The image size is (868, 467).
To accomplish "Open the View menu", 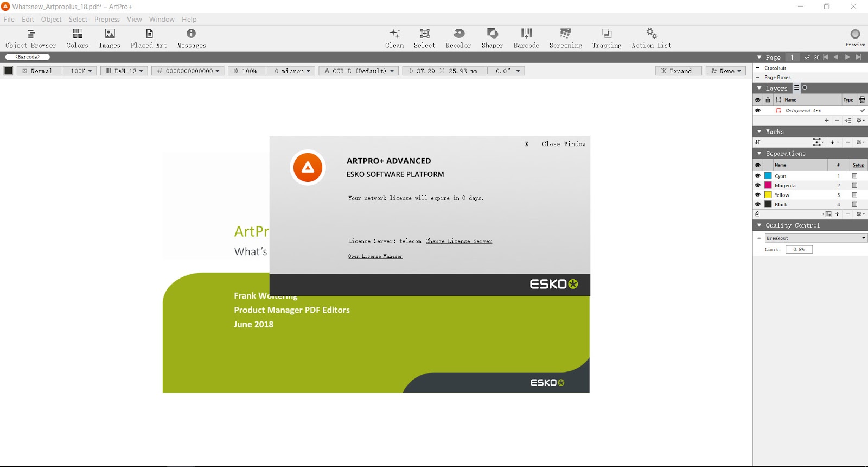I will 135,19.
